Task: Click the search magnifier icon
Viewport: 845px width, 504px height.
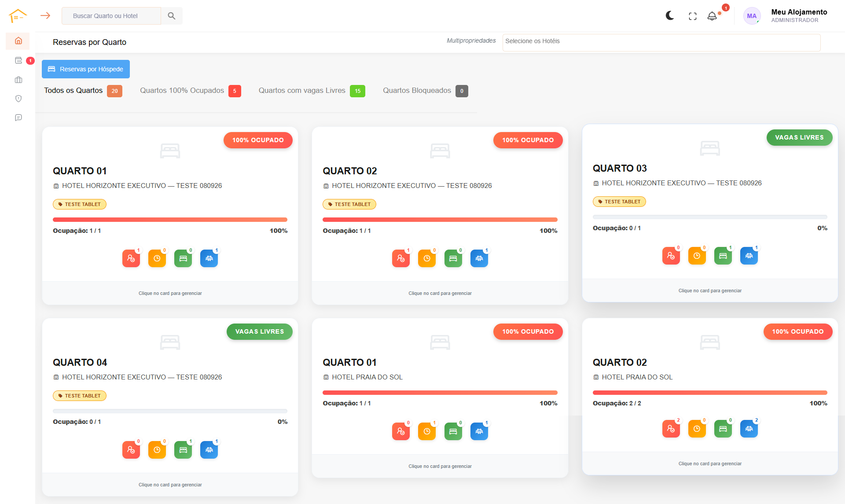Action: [x=172, y=16]
